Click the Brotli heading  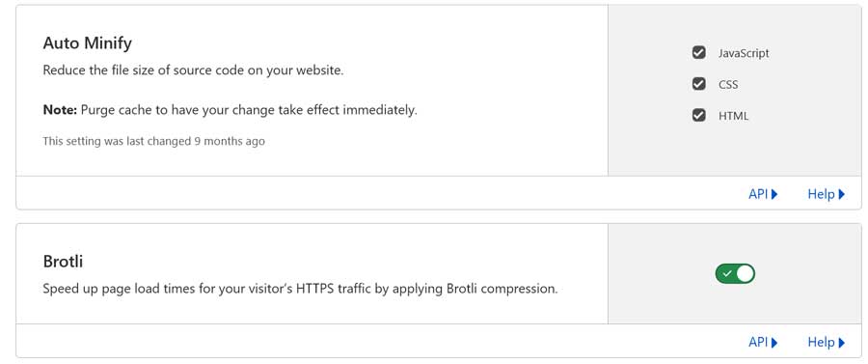tap(63, 261)
